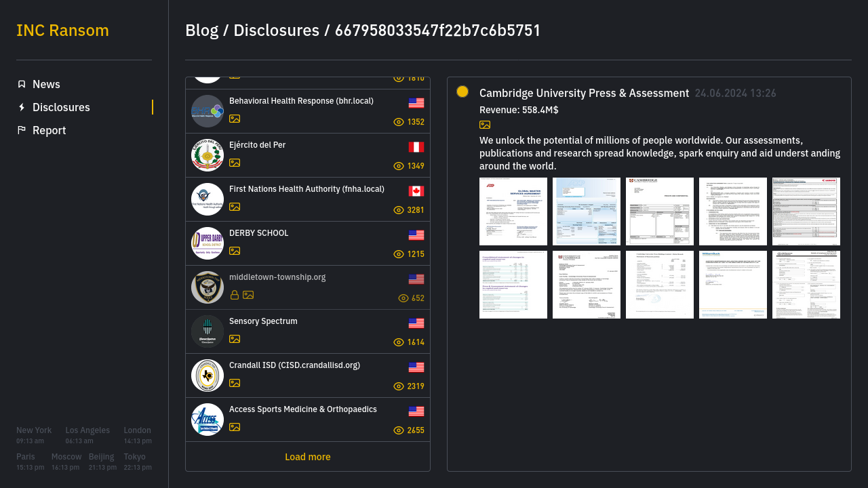Open the Report menu item
Screen dimensions: 868x488
(x=49, y=130)
